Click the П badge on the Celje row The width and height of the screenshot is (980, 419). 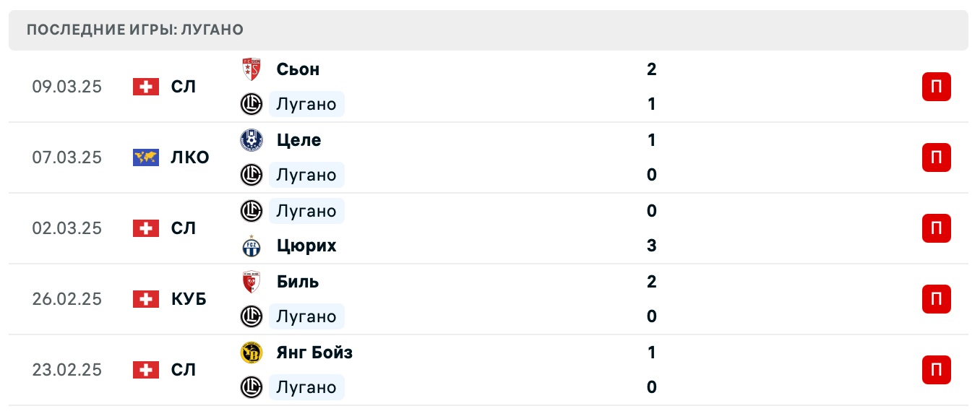point(937,157)
